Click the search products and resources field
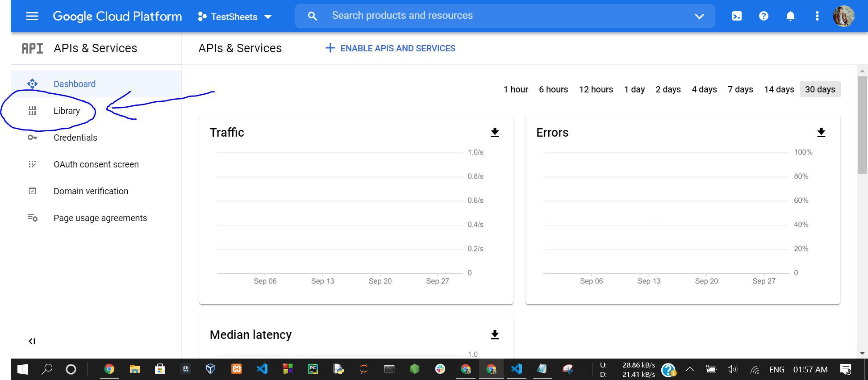The width and height of the screenshot is (868, 380). coord(505,16)
